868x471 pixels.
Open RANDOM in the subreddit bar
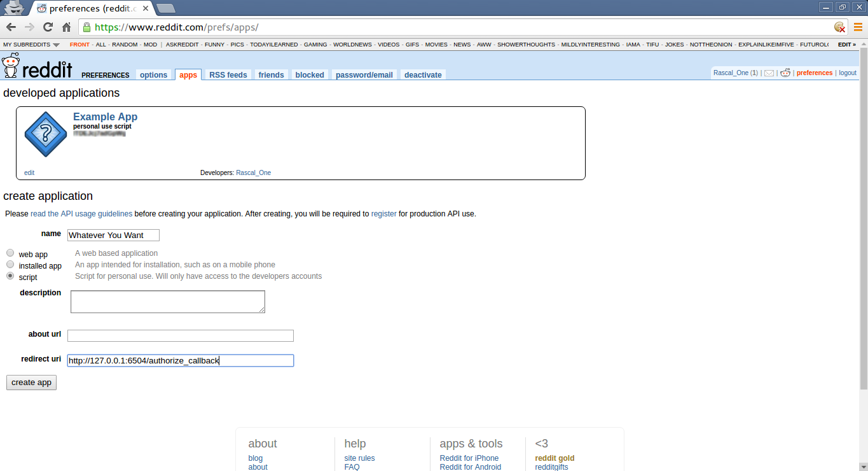(125, 45)
